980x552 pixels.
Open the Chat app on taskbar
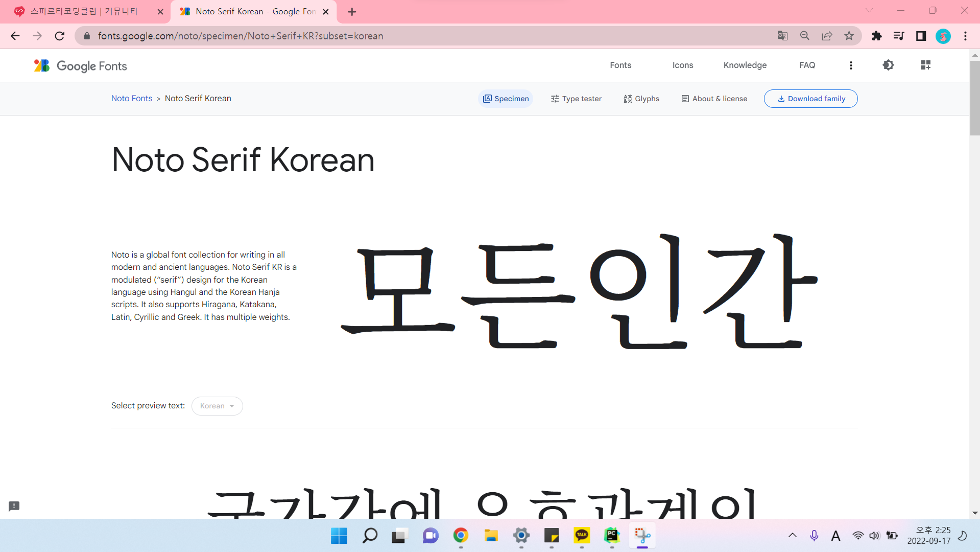point(430,536)
